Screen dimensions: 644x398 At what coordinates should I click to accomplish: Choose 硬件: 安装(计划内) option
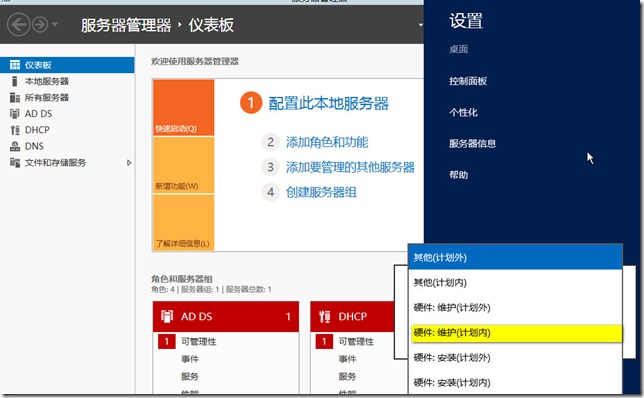[x=515, y=383]
